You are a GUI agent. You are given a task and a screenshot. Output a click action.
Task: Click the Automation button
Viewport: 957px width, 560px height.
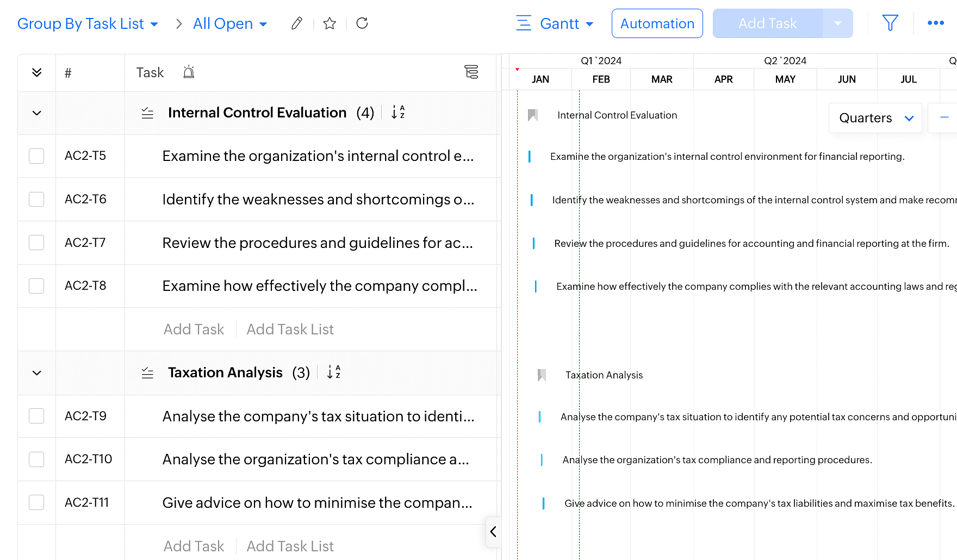click(657, 24)
